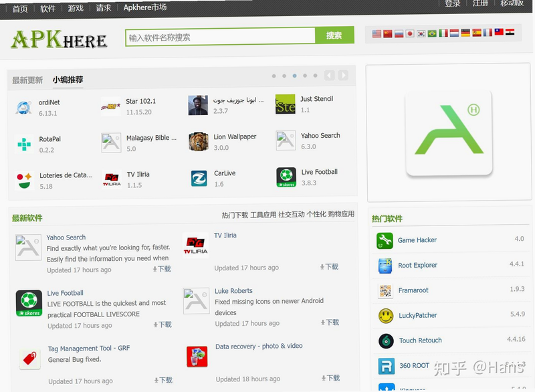
Task: Click the Framaroot QR icon
Action: click(x=386, y=291)
